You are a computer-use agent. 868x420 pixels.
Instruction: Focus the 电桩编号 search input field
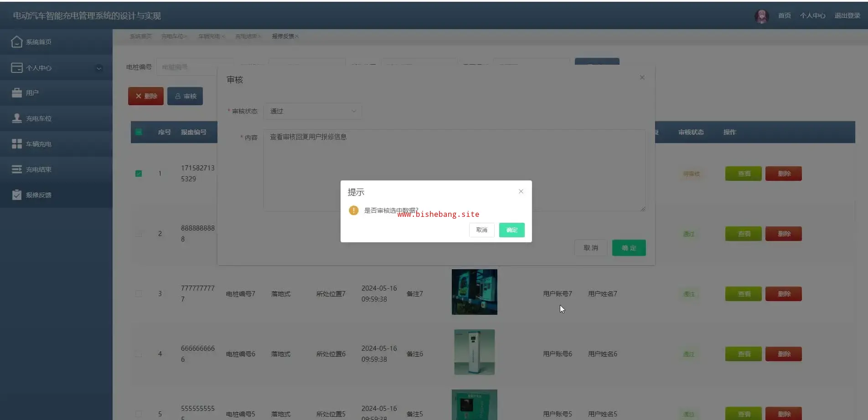point(187,67)
